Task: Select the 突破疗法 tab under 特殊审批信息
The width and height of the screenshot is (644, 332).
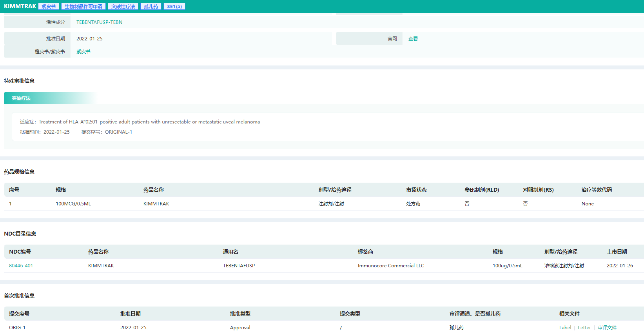Action: 21,98
